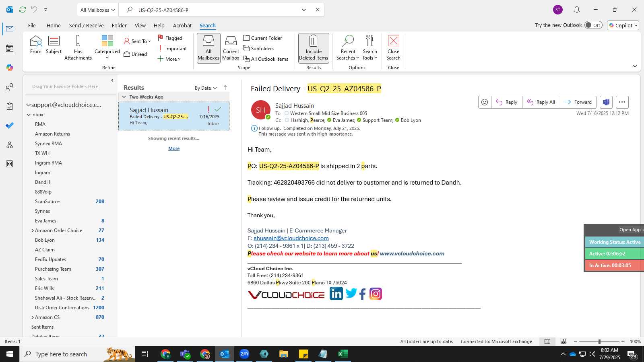644x362 pixels.
Task: Click Close Search icon
Action: [x=393, y=47]
